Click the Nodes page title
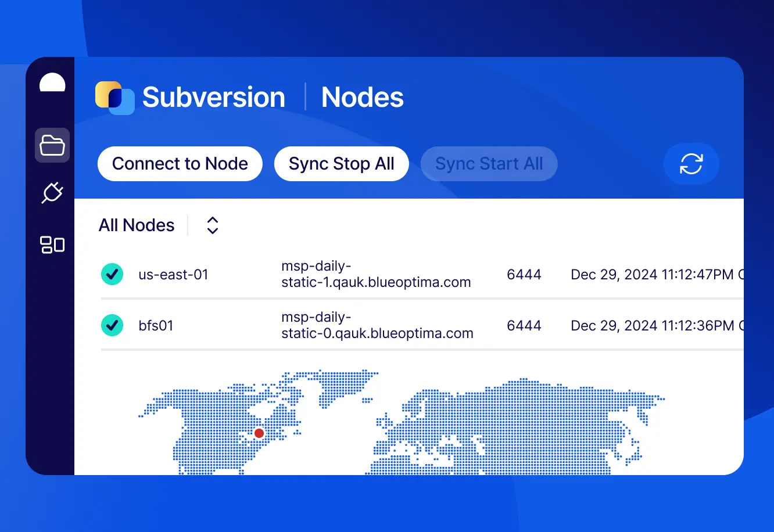This screenshot has width=774, height=532. [363, 98]
